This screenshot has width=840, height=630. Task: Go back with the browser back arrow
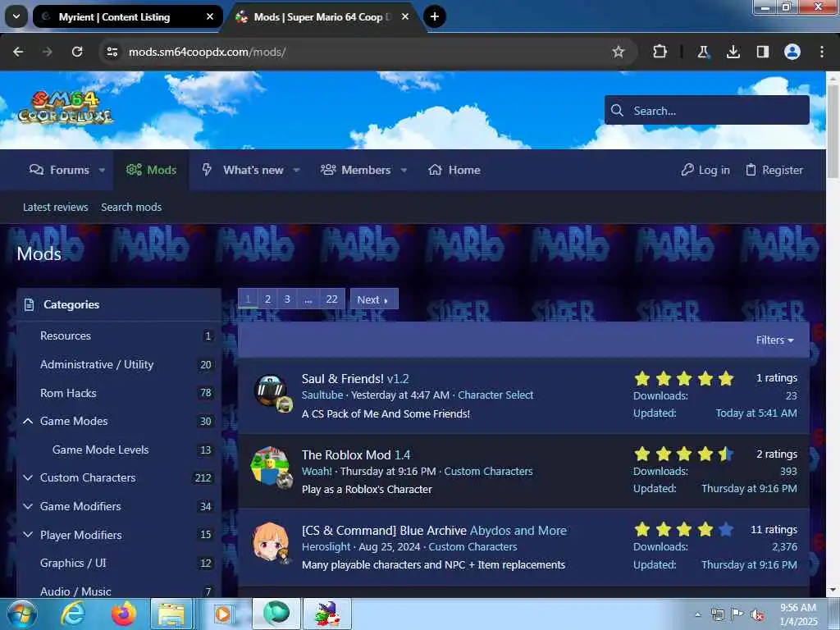[x=18, y=52]
